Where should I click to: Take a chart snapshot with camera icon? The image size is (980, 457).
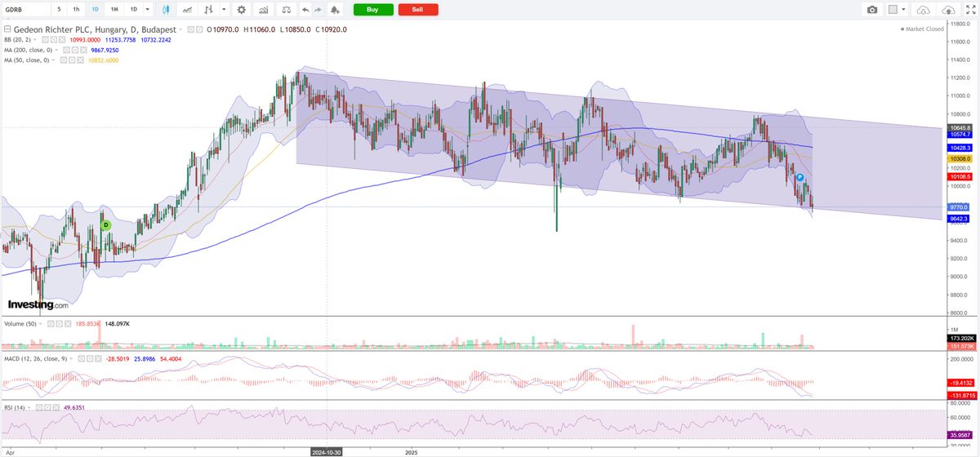point(873,10)
